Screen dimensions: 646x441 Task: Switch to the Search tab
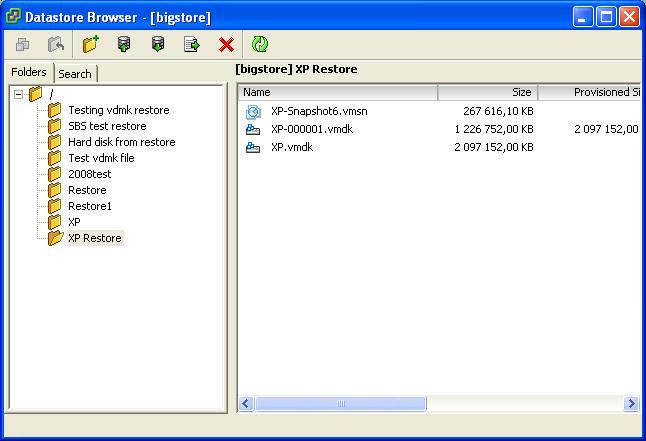75,74
